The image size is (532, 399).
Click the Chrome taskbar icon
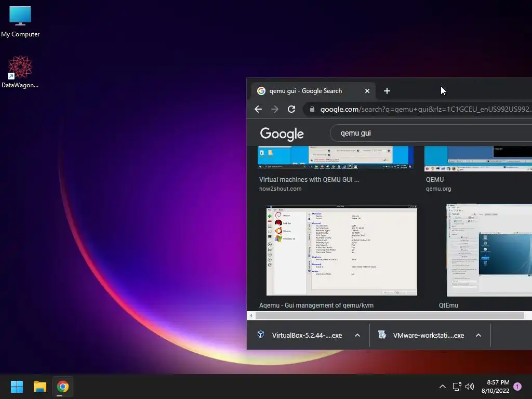coord(63,387)
